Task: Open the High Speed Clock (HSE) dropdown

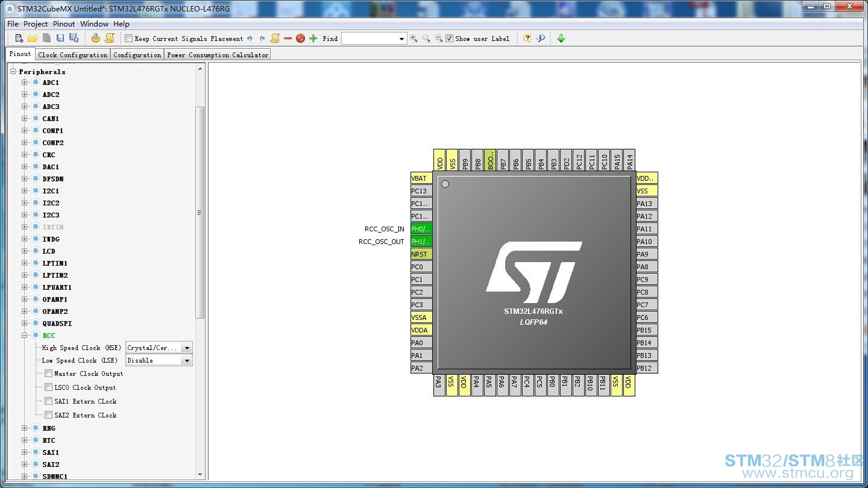Action: pos(187,348)
